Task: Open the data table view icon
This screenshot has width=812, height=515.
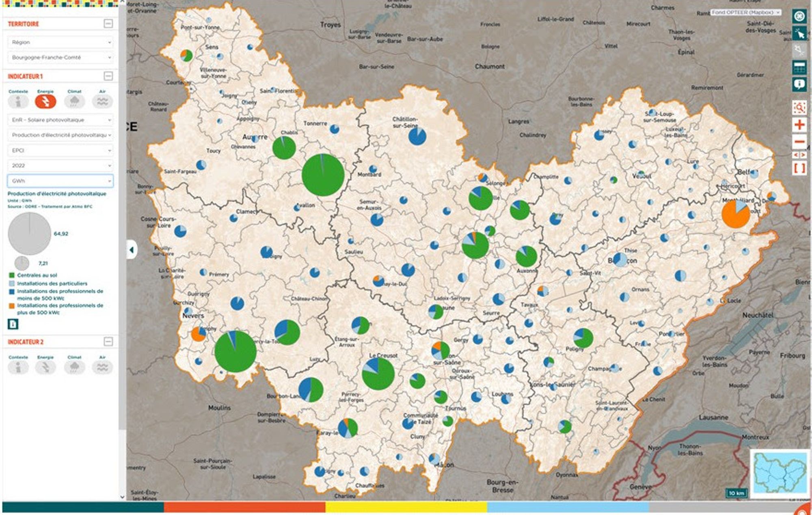Action: [799, 67]
